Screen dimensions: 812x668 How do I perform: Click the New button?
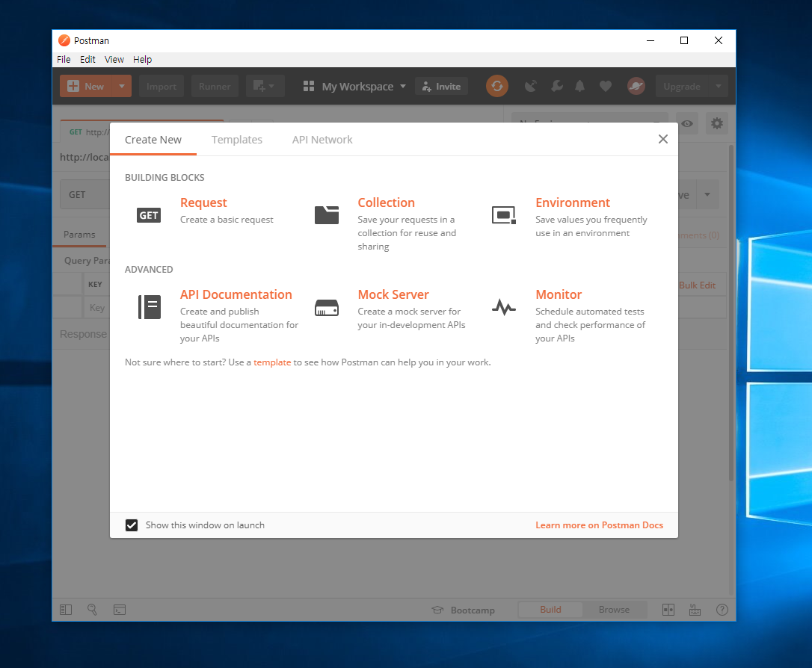point(86,86)
